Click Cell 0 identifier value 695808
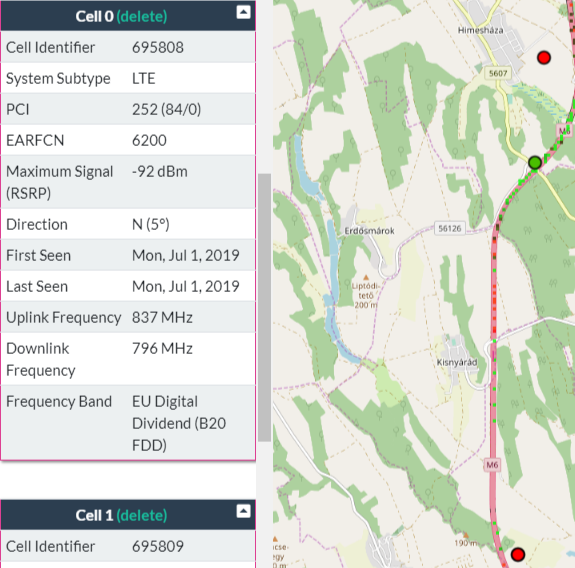 click(158, 47)
